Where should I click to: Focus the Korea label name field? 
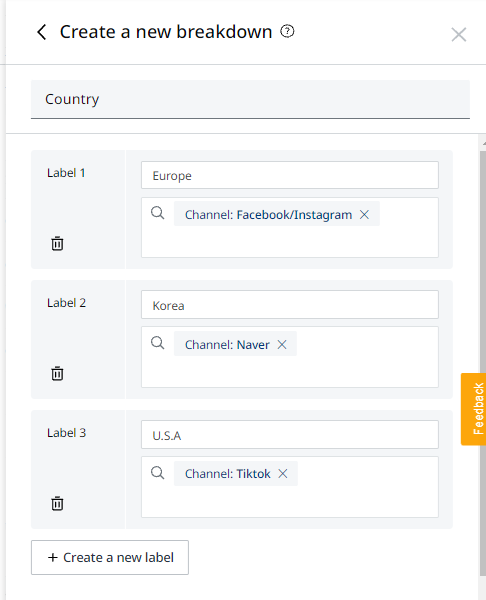tap(290, 305)
